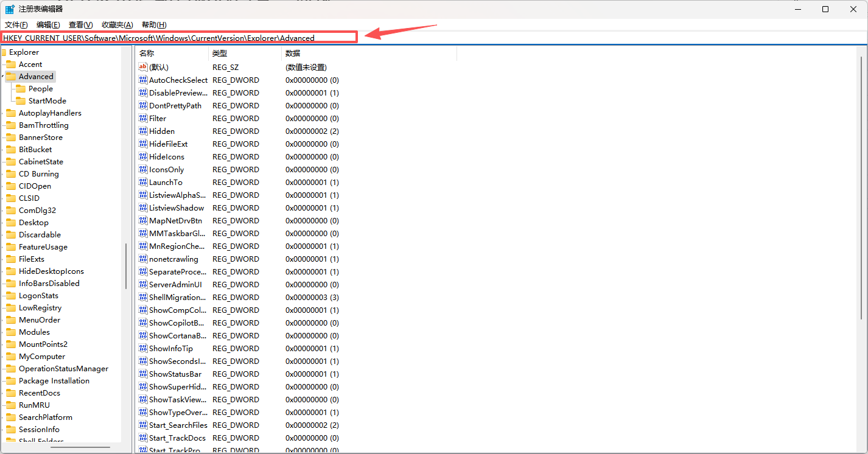Click the DWORD icon beside Filter

click(143, 118)
